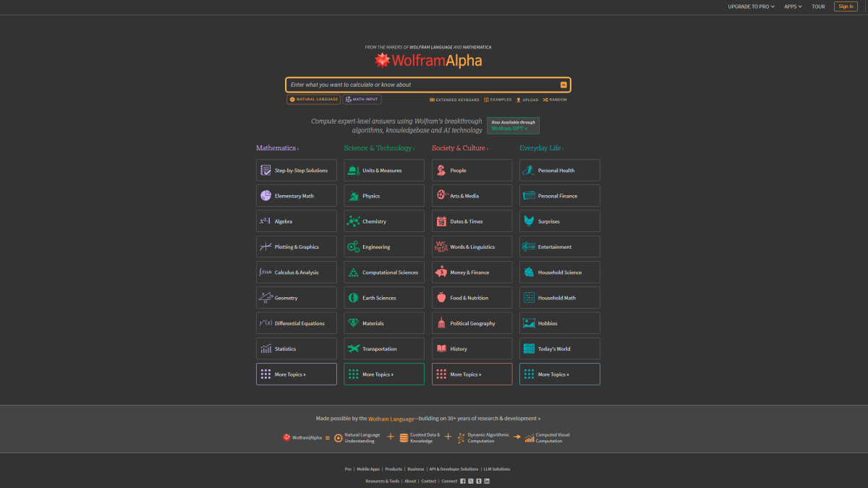
Task: Select the Money & Finance piggy bank icon
Action: [441, 273]
